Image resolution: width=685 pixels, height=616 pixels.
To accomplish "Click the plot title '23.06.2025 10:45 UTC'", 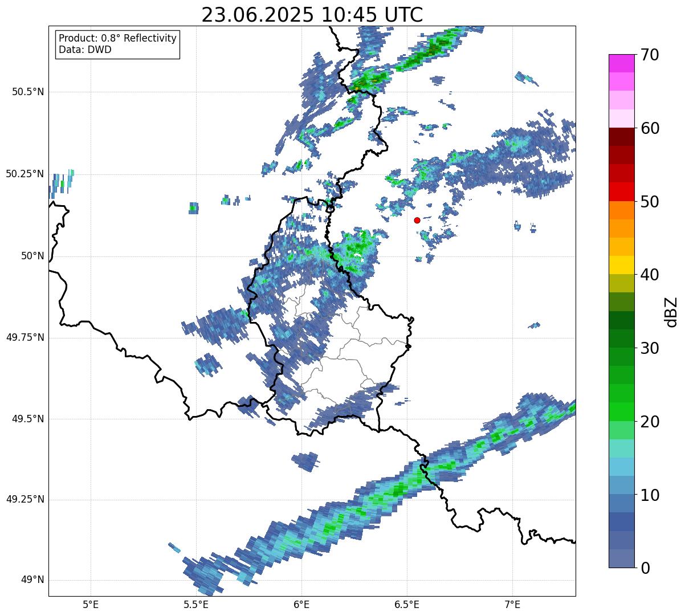I will coord(312,15).
